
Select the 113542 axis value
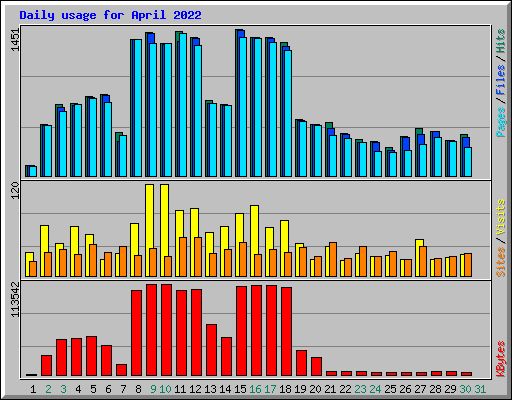(16, 300)
